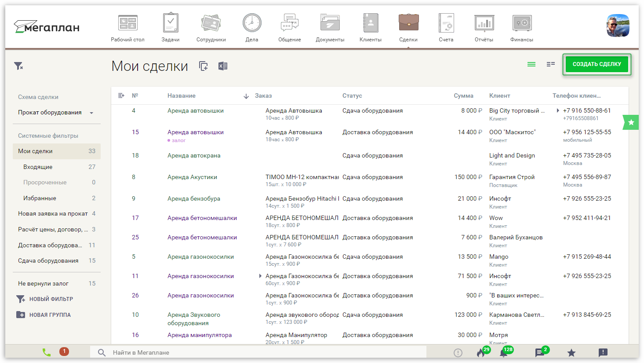Screen dimensions: 644x363
Task: Open client Валерий Буханцов
Action: coord(516,237)
